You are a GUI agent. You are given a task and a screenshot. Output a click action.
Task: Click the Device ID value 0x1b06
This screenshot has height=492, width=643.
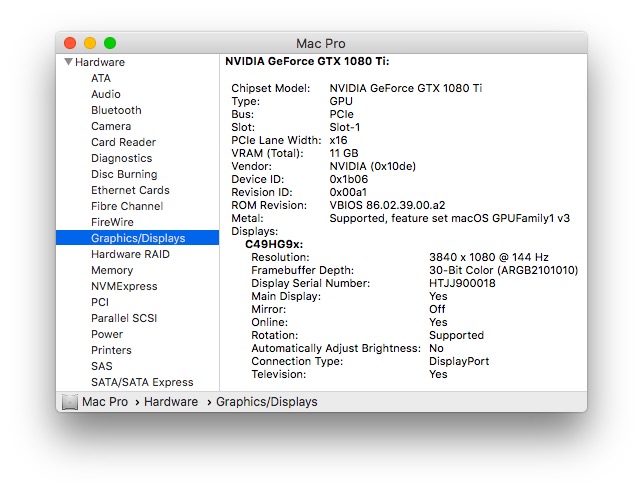349,179
